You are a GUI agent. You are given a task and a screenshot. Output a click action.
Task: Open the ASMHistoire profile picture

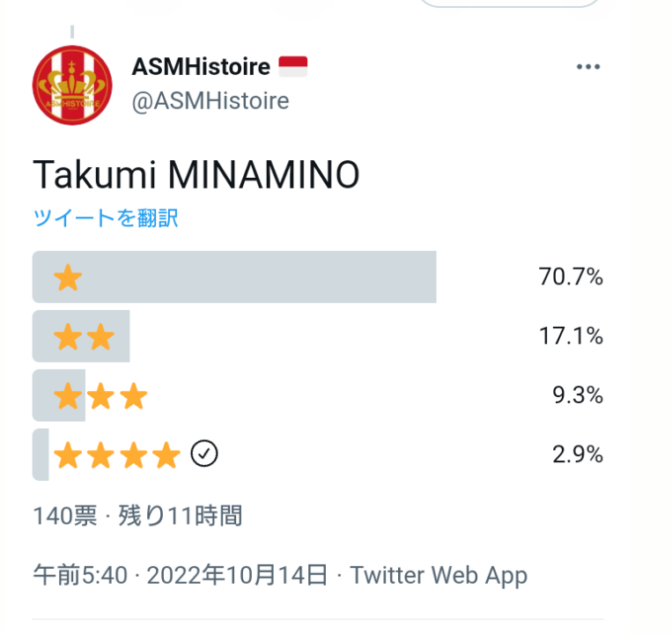(72, 85)
